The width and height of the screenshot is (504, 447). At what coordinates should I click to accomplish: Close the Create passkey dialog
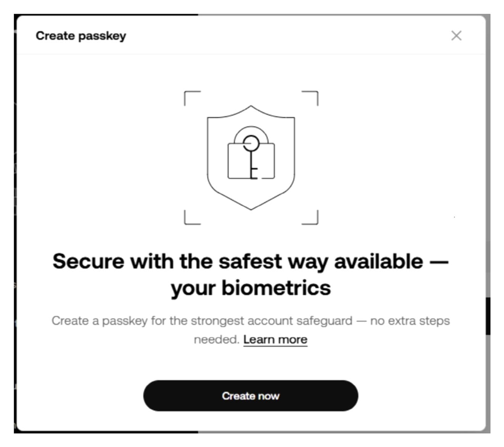[456, 35]
